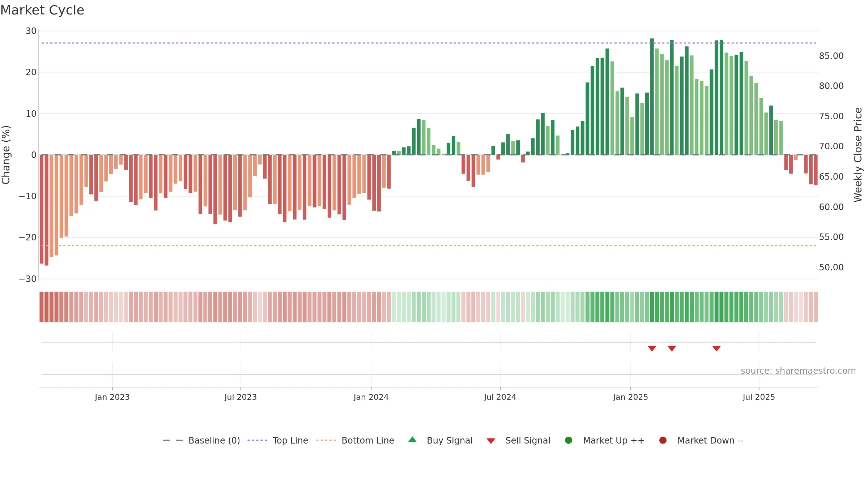Click the −30 tick on change axis
This screenshot has width=868, height=488.
(28, 279)
